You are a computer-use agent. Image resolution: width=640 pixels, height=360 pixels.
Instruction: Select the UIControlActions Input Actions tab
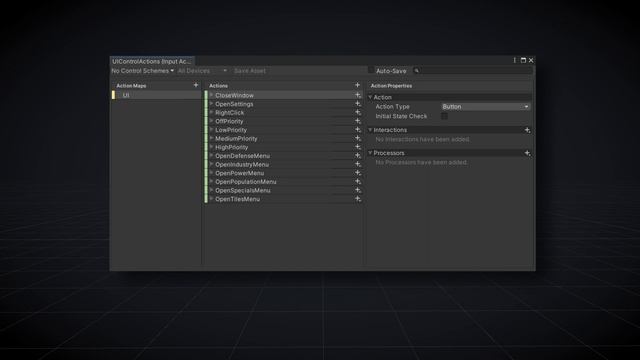(152, 61)
